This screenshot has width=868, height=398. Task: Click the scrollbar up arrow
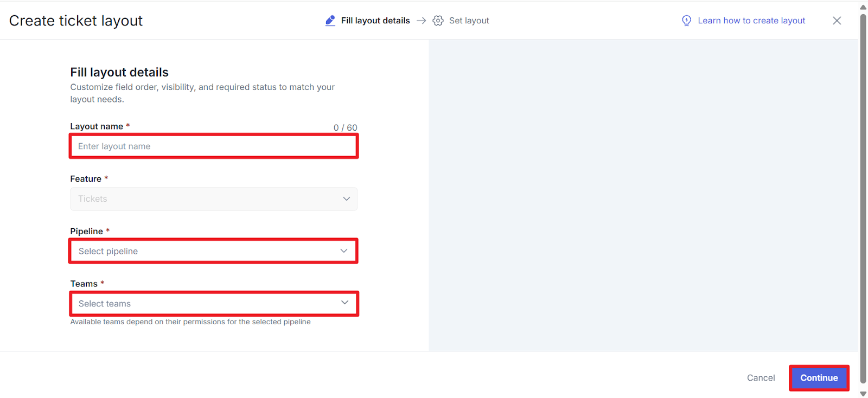pyautogui.click(x=863, y=7)
